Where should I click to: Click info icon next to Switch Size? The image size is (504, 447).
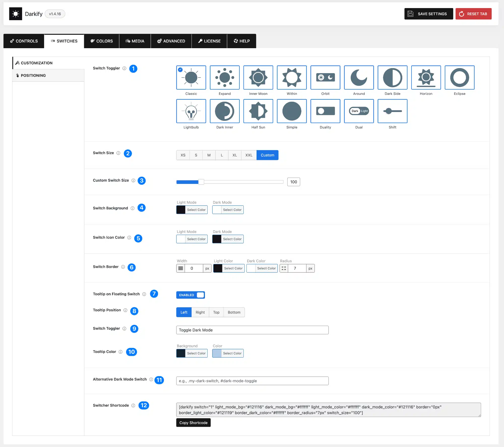click(x=118, y=153)
